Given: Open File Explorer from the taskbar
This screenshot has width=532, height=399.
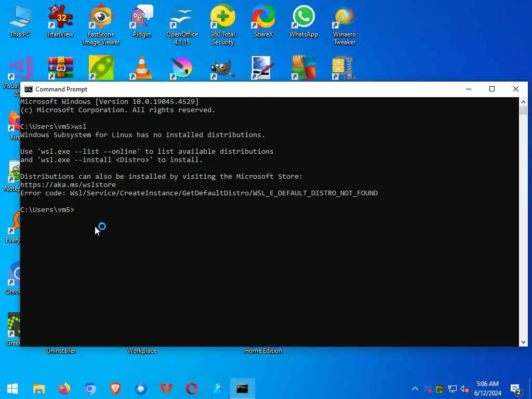Looking at the screenshot, I should [39, 389].
